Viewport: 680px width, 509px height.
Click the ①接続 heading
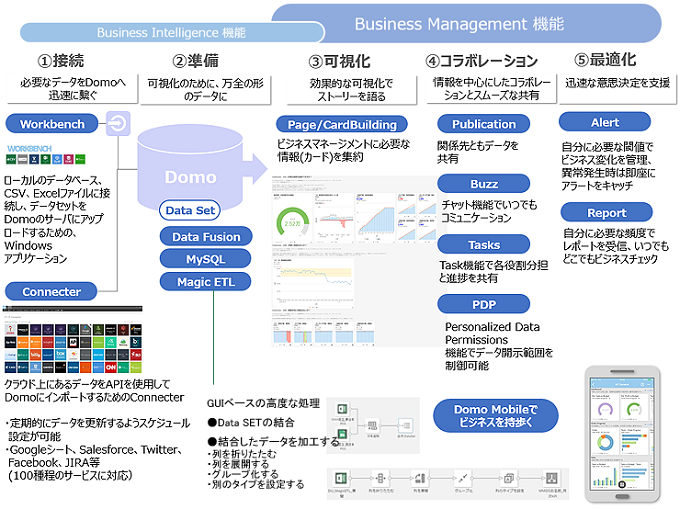pyautogui.click(x=61, y=61)
